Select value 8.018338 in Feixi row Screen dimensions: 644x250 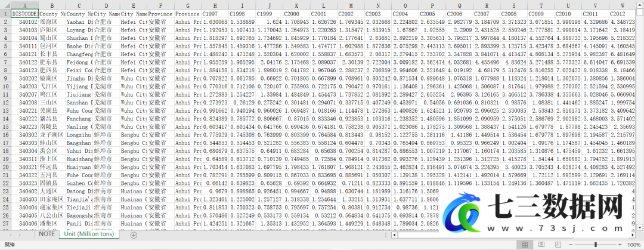coord(596,70)
